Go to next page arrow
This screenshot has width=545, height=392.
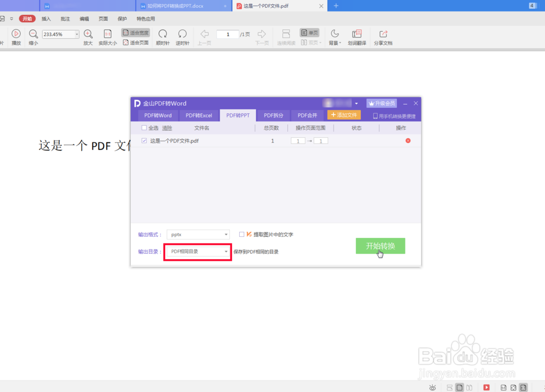pos(262,34)
